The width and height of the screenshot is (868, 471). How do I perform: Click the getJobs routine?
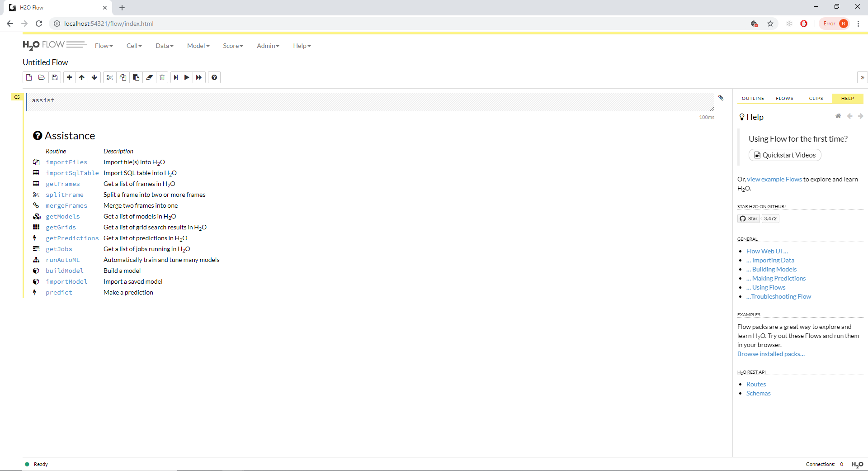[x=59, y=249]
